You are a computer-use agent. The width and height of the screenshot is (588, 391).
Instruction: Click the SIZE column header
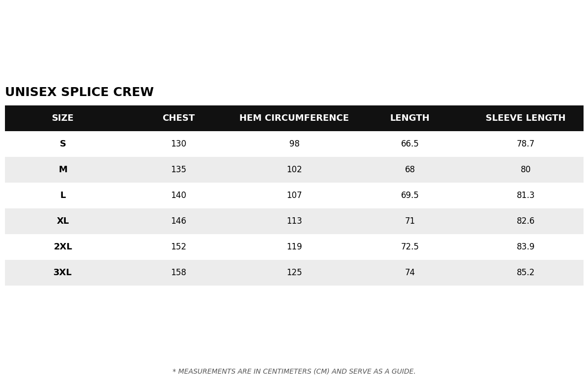[x=63, y=118]
